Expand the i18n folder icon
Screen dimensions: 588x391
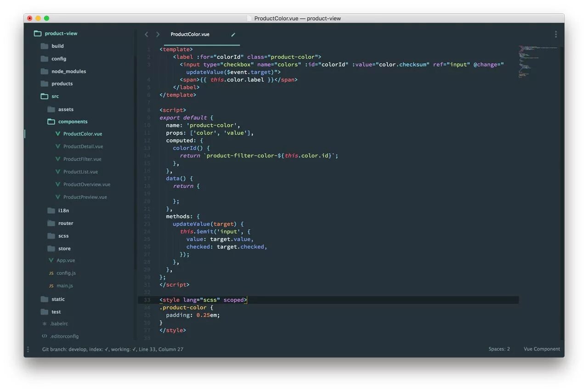(51, 210)
